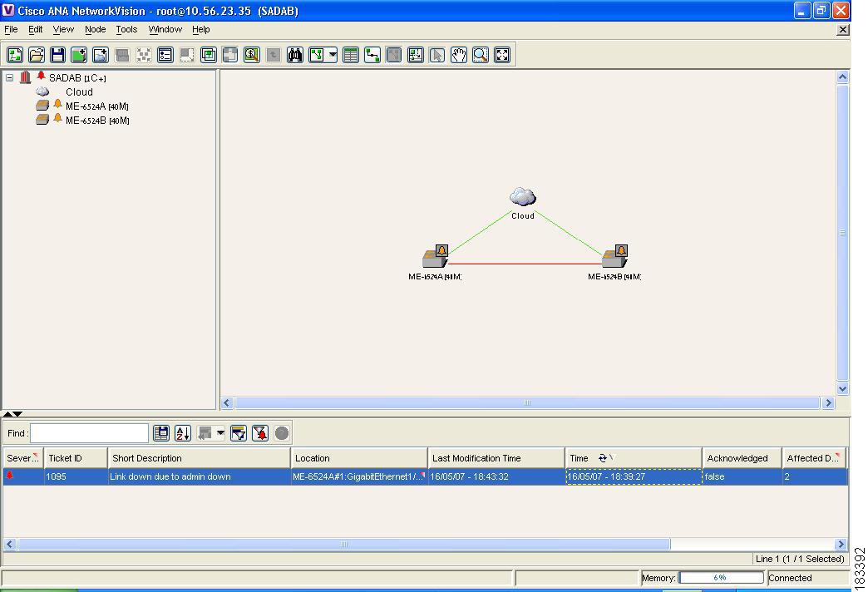Click the green tree-layout toolbar icon
868x592 pixels.
317,55
